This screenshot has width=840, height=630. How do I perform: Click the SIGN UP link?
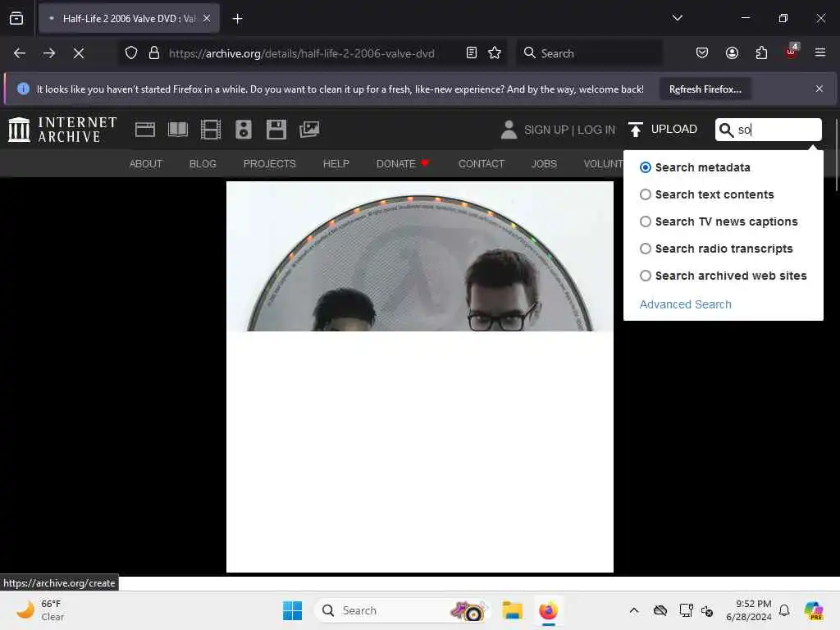point(546,130)
